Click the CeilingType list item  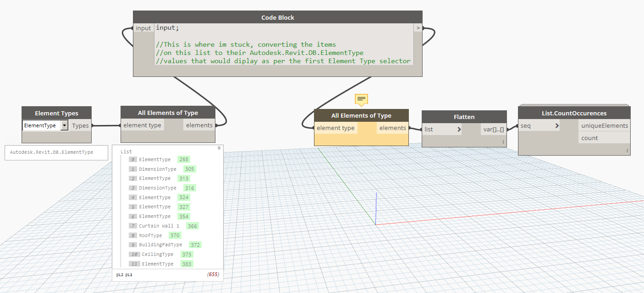click(158, 255)
